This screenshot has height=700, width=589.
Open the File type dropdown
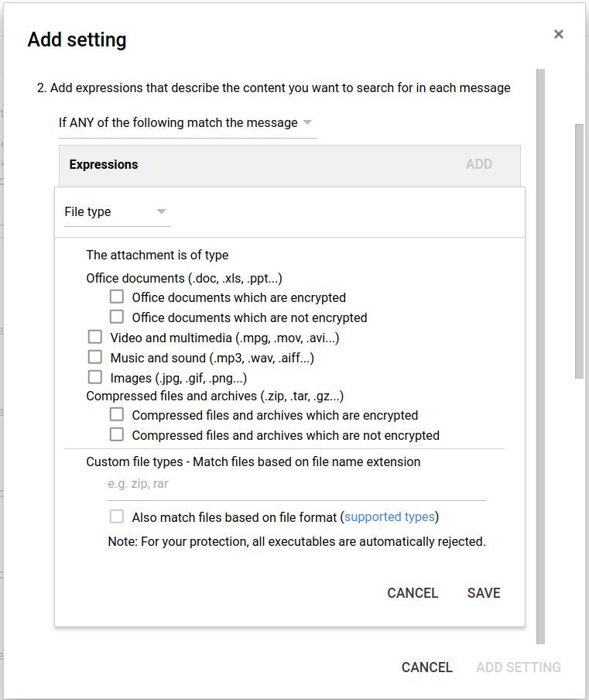click(x=116, y=212)
